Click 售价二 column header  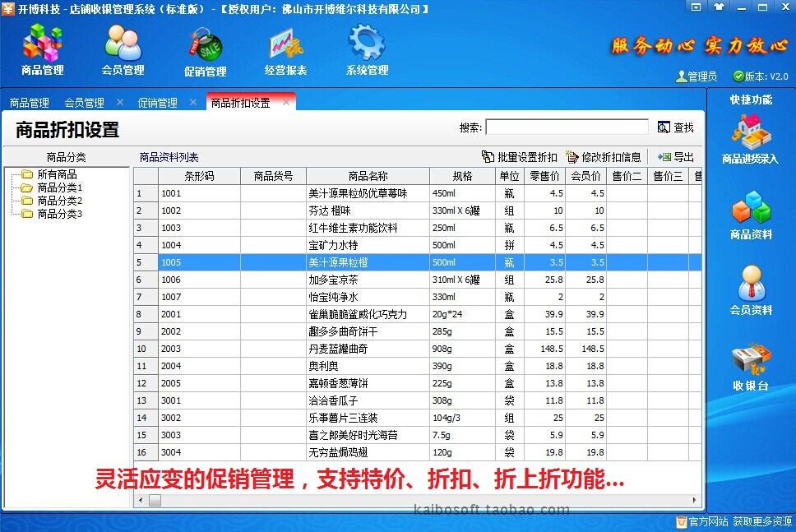click(x=627, y=176)
